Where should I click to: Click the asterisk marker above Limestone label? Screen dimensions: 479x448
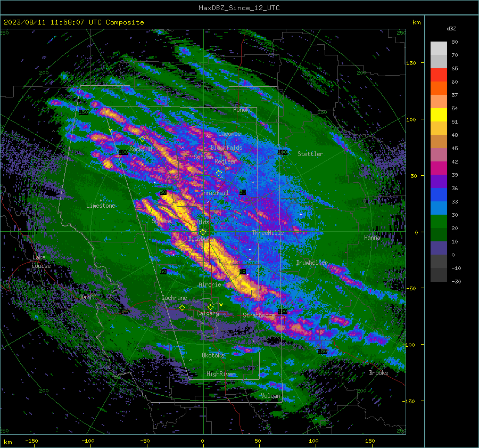point(101,201)
